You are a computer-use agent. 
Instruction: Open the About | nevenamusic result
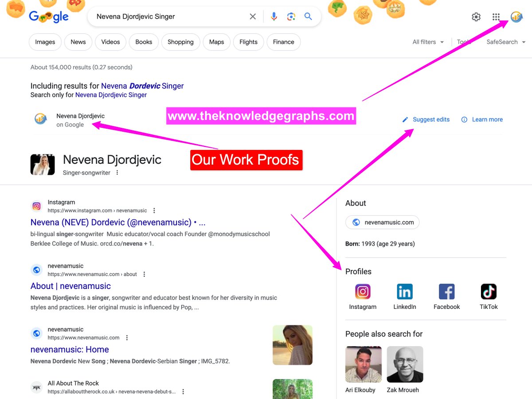pyautogui.click(x=70, y=286)
